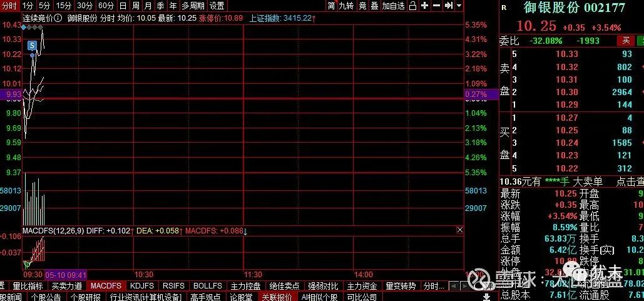Image resolution: width=644 pixels, height=301 pixels.
Task: Click the 大卖单 large sell order text
Action: click(587, 181)
